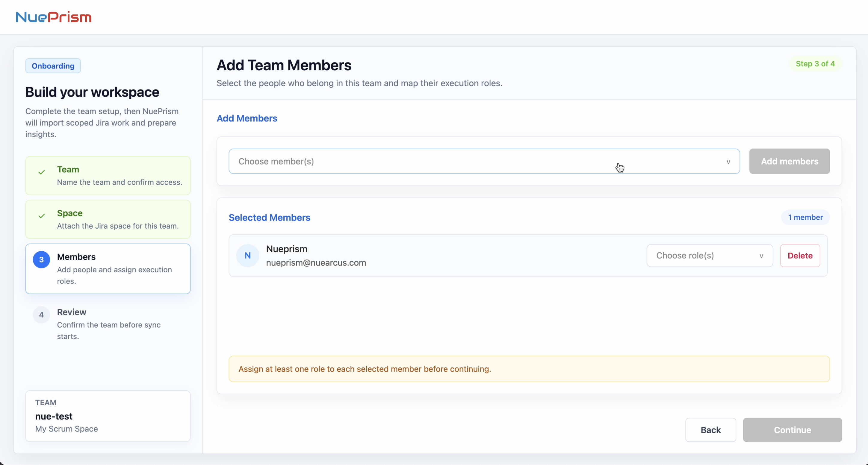Click the NuePrism logo
The image size is (868, 465).
click(x=54, y=17)
